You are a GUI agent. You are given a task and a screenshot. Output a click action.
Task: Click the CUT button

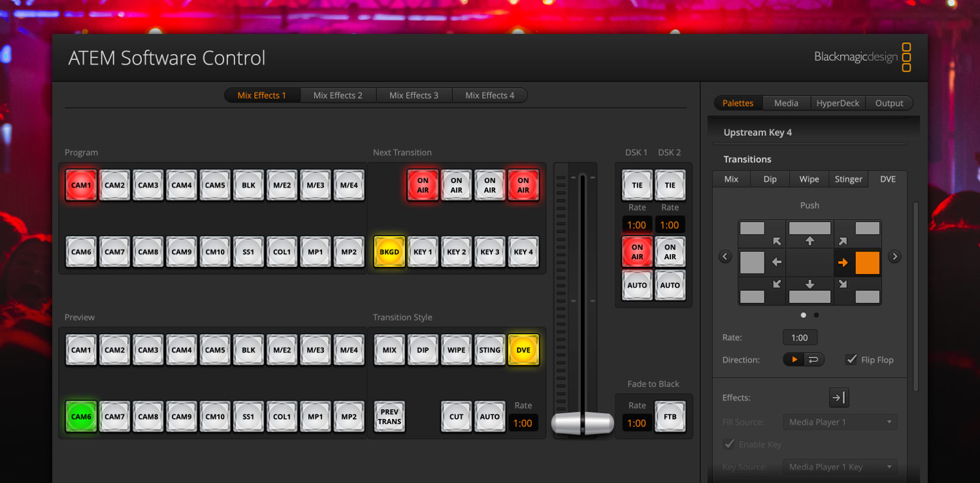[456, 416]
